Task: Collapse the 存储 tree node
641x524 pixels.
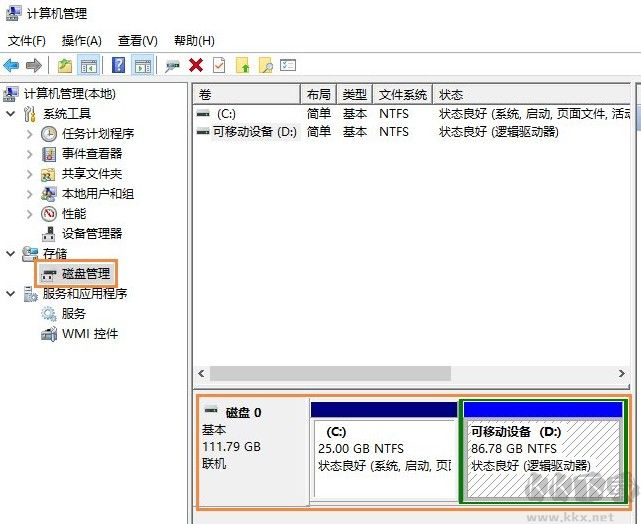Action: tap(11, 253)
